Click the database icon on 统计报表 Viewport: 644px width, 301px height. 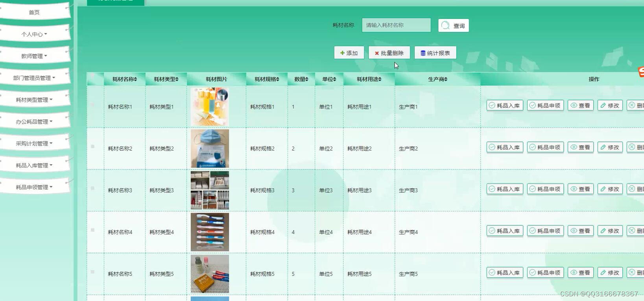423,53
